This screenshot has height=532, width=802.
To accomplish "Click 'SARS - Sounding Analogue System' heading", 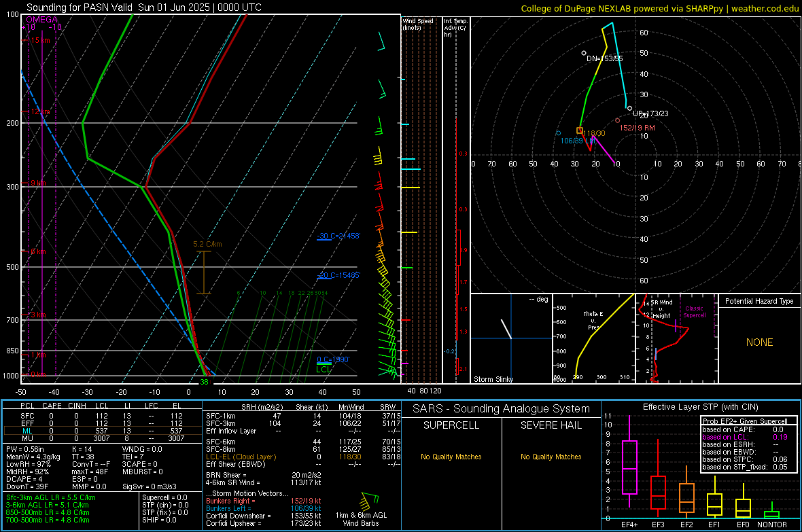I will (502, 409).
